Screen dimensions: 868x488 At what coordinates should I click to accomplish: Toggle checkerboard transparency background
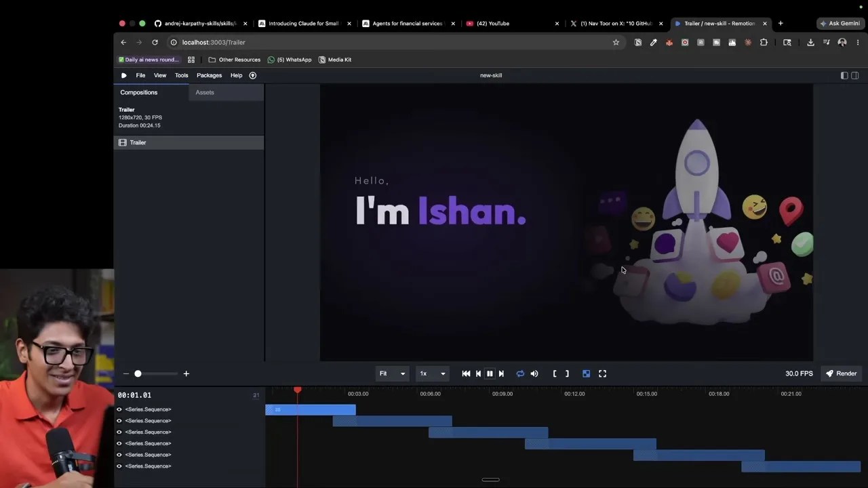click(587, 373)
